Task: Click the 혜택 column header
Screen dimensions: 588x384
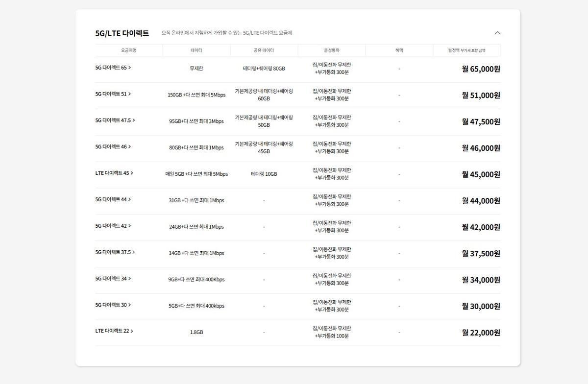Action: click(x=399, y=50)
